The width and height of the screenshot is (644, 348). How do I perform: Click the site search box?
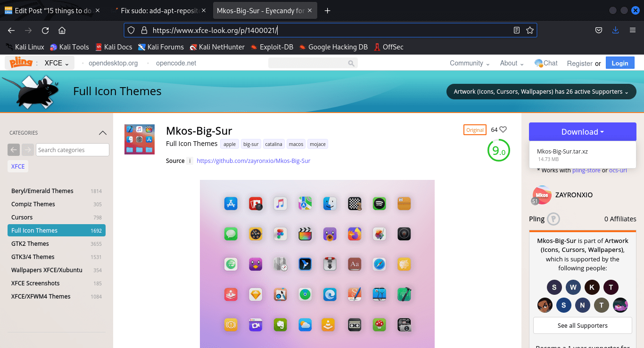[313, 63]
